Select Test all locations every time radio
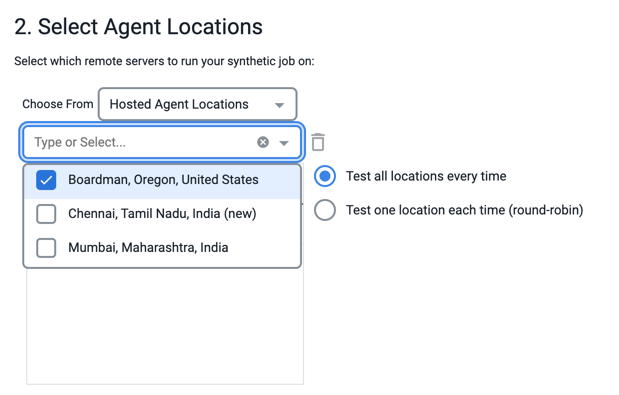The image size is (619, 395). [x=325, y=176]
